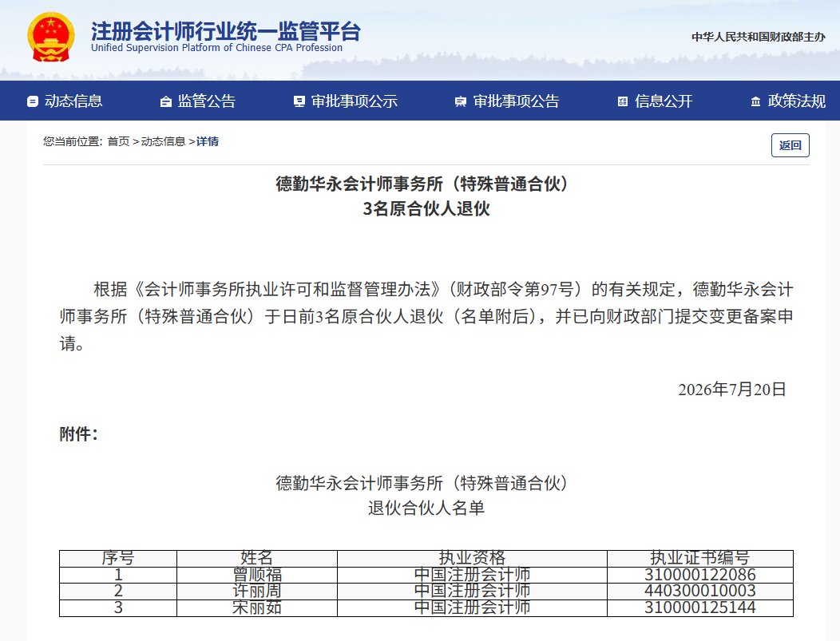Screen dimensions: 840x641
Task: Click certificate number 310000122086 cell
Action: [699, 575]
